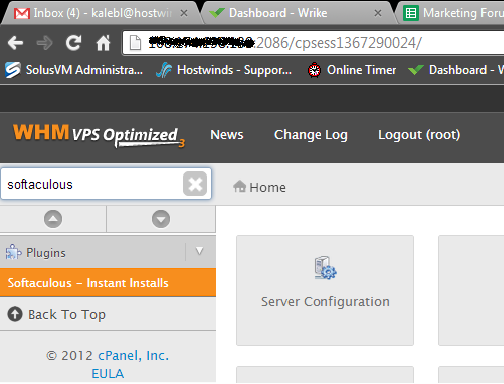Screen dimensions: 504x384
Task: Click Back To Top link
Action: [67, 314]
